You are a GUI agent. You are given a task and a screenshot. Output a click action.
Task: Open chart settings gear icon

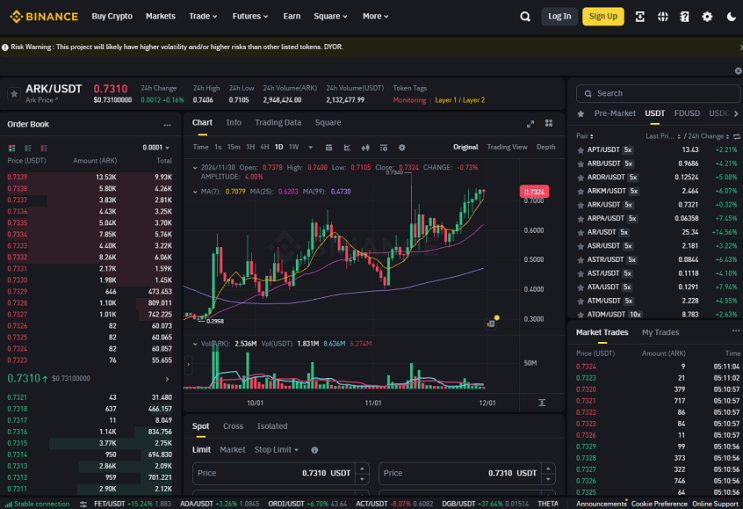coord(402,148)
